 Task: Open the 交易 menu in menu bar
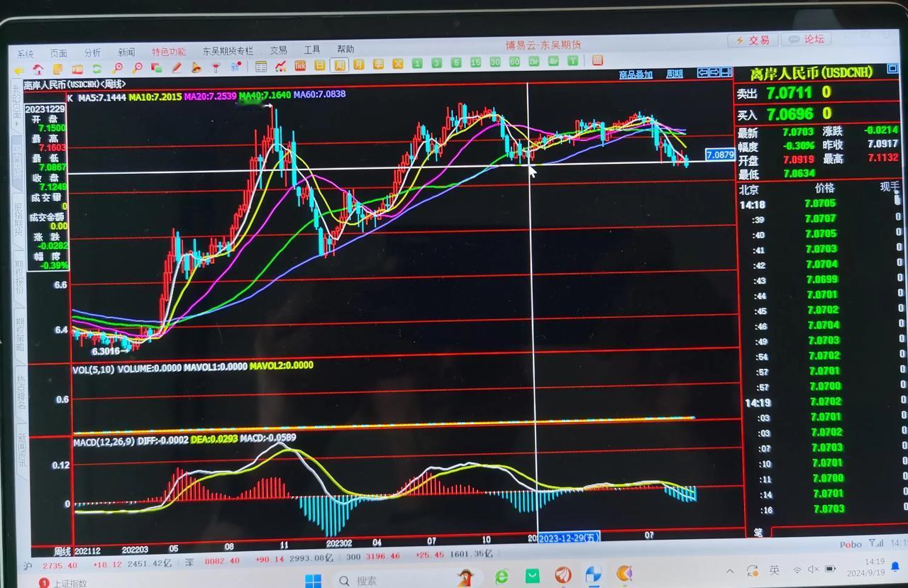[x=279, y=50]
